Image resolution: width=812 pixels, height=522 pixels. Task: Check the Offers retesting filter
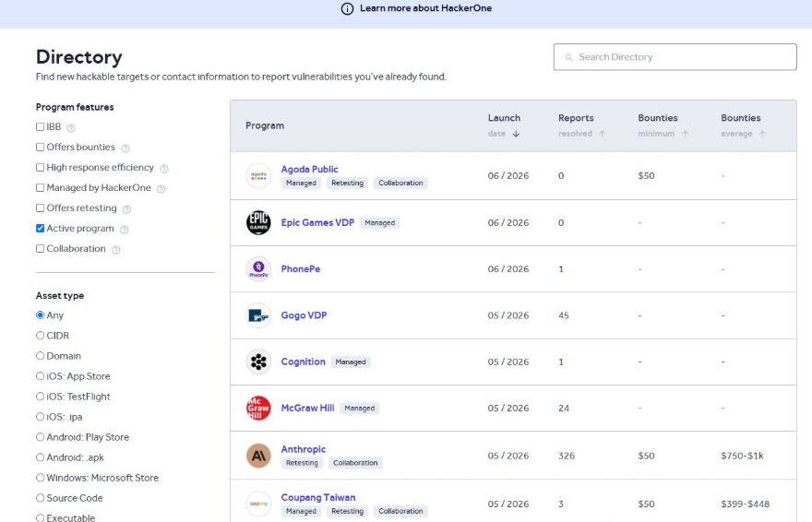pyautogui.click(x=40, y=208)
